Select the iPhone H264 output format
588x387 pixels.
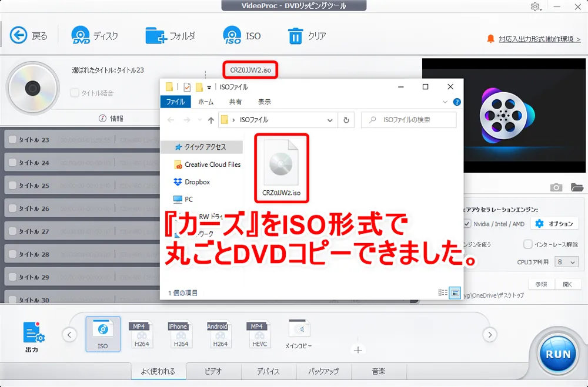[x=181, y=334]
